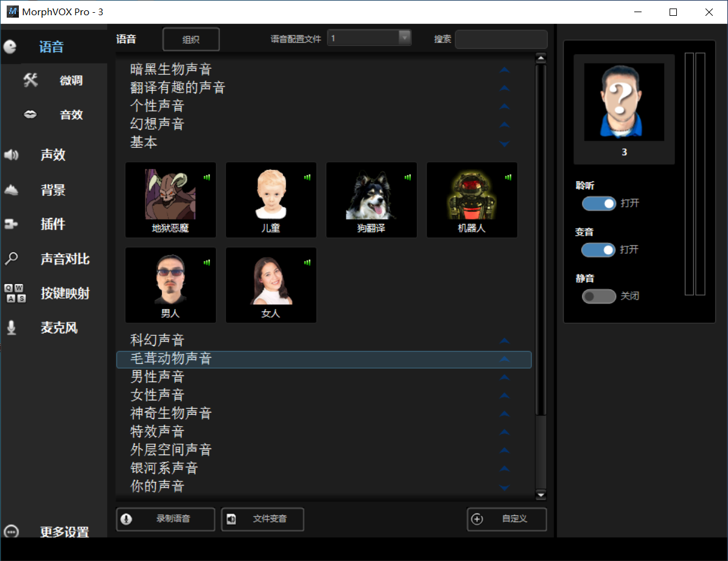Click the plus circle icon on 自定义
Viewport: 728px width, 561px height.
tap(477, 519)
